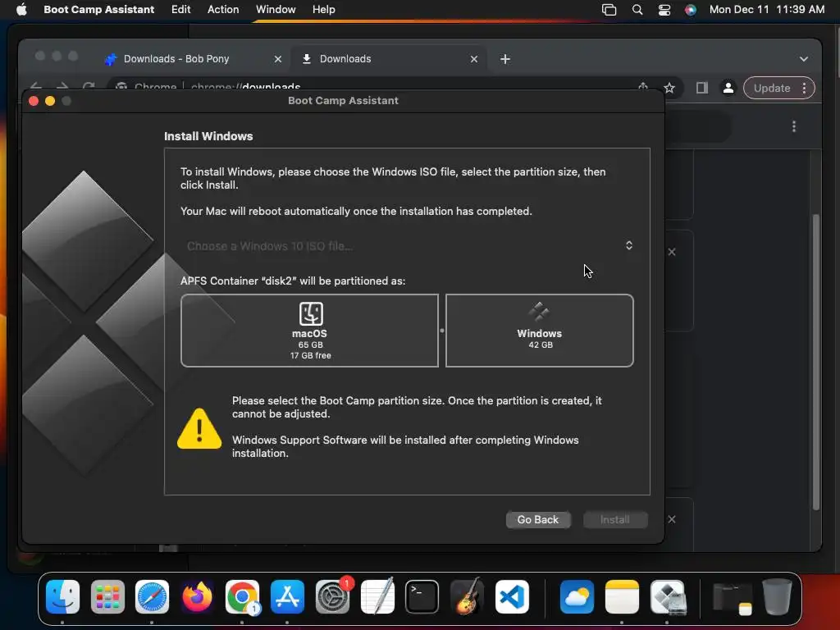Click Chrome's Update button

tap(772, 88)
